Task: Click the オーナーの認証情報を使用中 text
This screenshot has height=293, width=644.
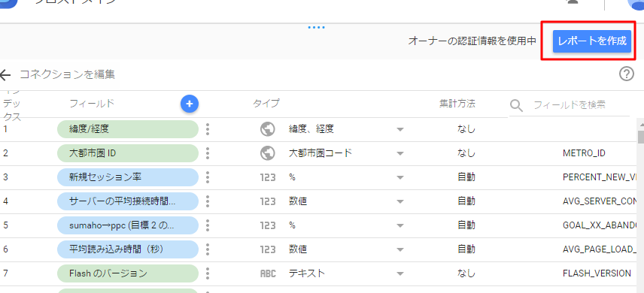Action: [x=472, y=41]
